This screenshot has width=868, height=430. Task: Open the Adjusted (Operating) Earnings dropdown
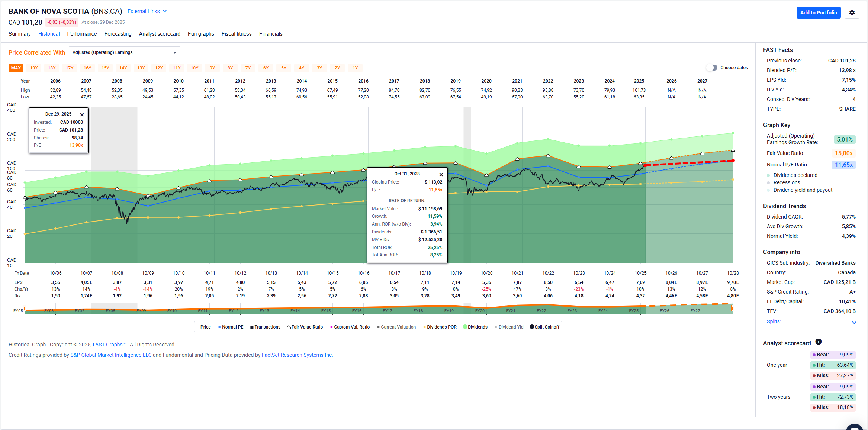tap(124, 52)
